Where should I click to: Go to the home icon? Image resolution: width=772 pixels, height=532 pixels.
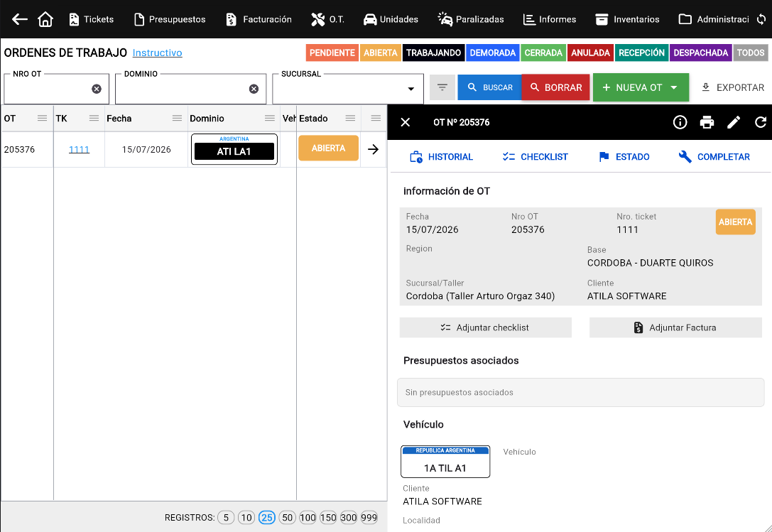[45, 19]
